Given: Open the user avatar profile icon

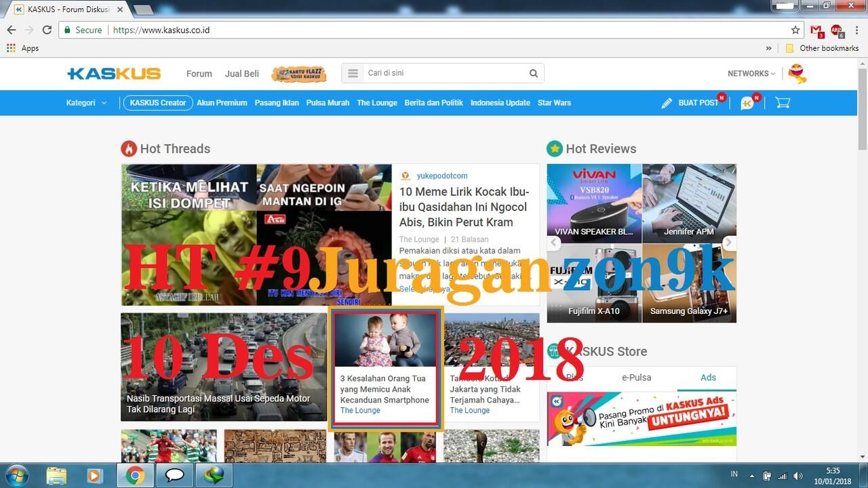Looking at the screenshot, I should tap(797, 73).
